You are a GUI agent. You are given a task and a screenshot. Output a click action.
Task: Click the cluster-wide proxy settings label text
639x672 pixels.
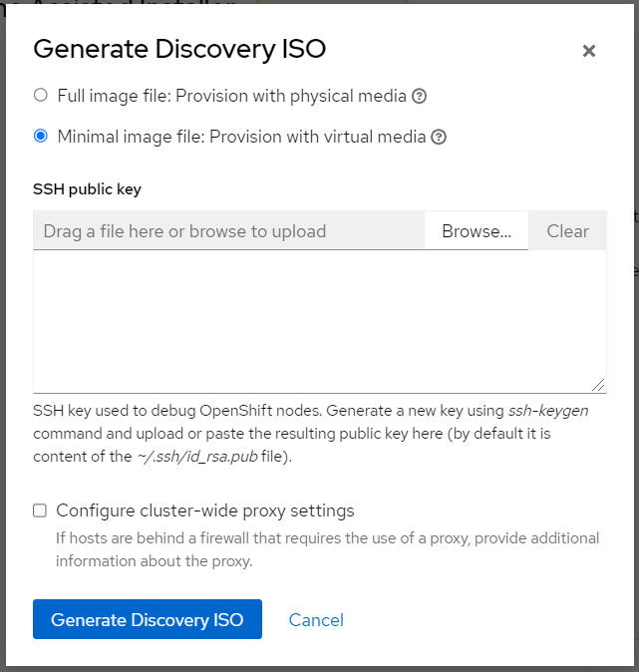(x=204, y=510)
